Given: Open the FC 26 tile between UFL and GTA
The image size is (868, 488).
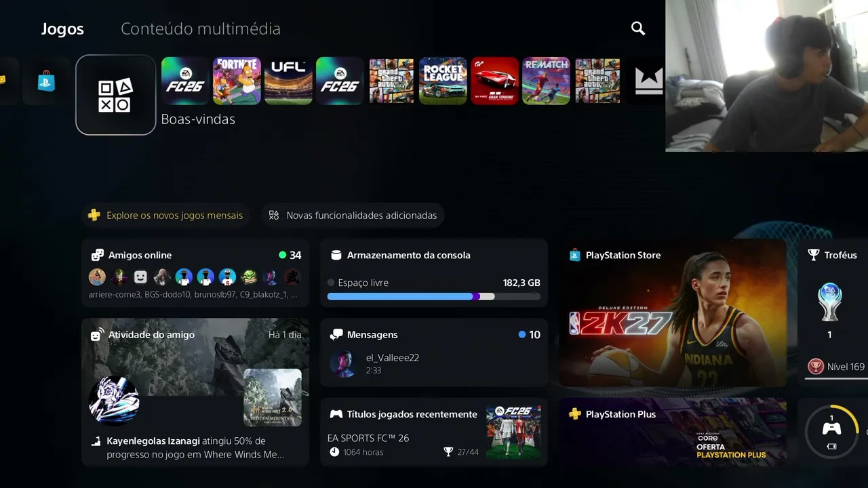Looking at the screenshot, I should click(340, 81).
